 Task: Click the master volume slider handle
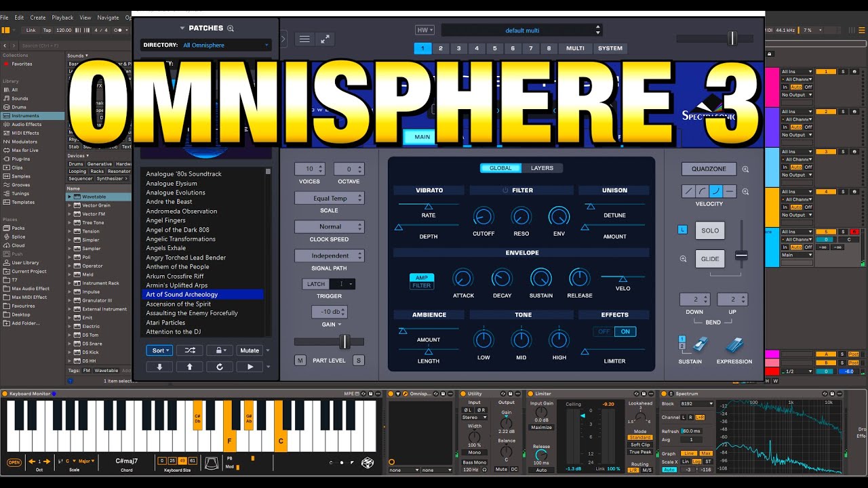click(732, 39)
